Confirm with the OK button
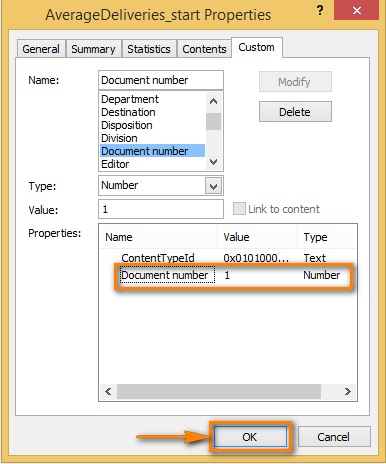This screenshot has width=386, height=464. pyautogui.click(x=250, y=437)
